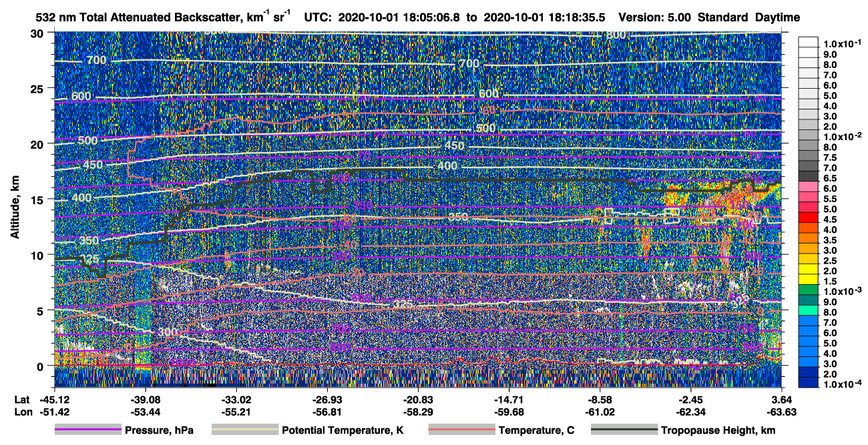868x445 pixels.
Task: Click the Temperature, C legend line
Action: click(461, 430)
